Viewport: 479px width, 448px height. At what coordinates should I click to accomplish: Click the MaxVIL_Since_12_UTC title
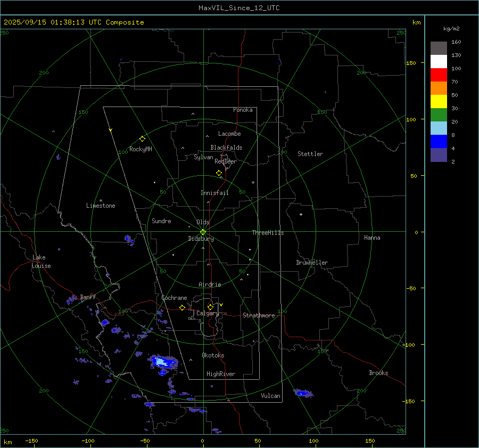[239, 8]
